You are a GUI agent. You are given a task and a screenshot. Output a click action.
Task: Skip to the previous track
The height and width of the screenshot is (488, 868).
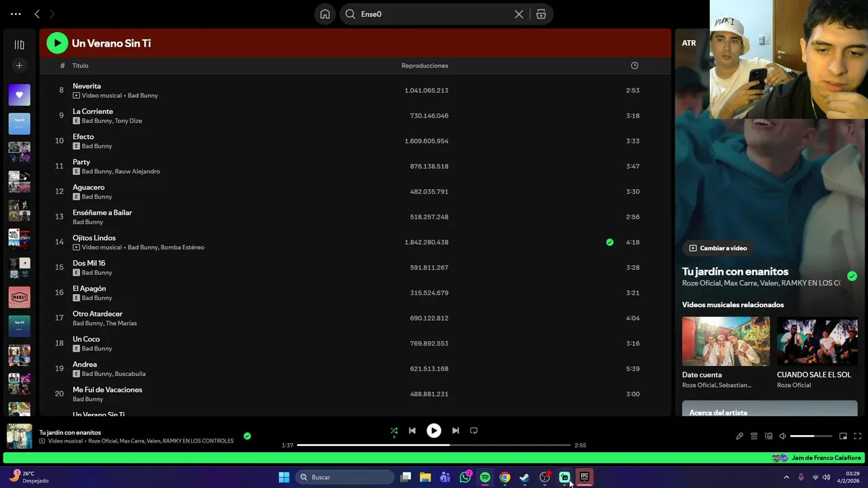point(412,430)
